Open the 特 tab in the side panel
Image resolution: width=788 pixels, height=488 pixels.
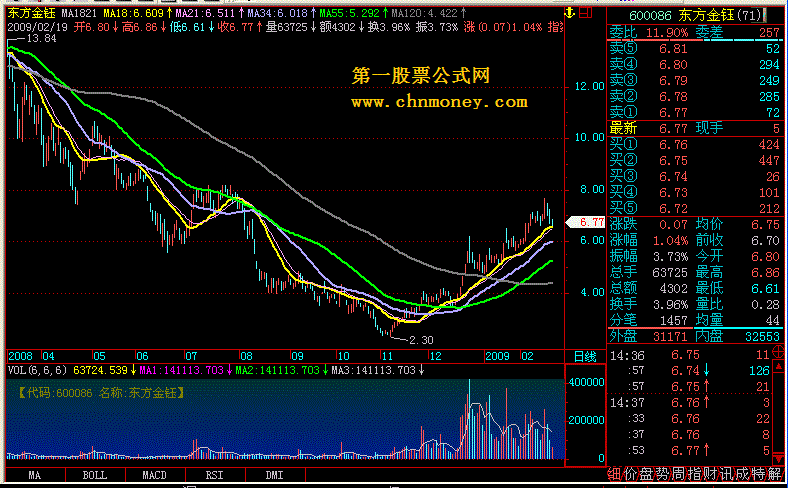pyautogui.click(x=759, y=474)
